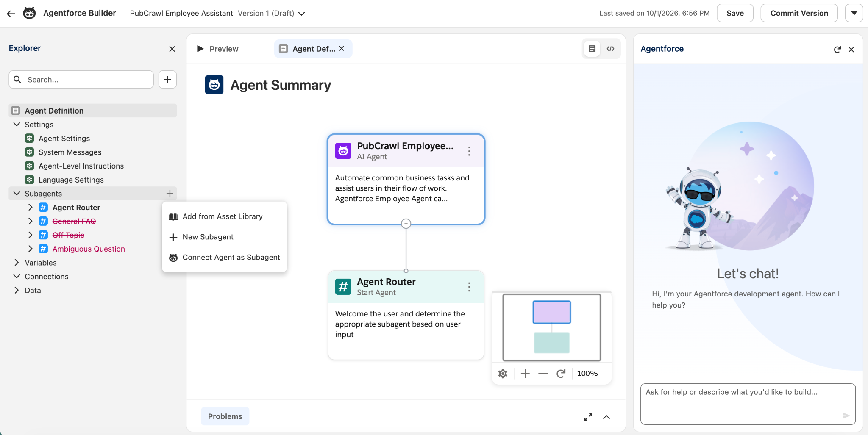Open the dropdown arrow next to Commit Version
The image size is (868, 435).
tap(854, 13)
